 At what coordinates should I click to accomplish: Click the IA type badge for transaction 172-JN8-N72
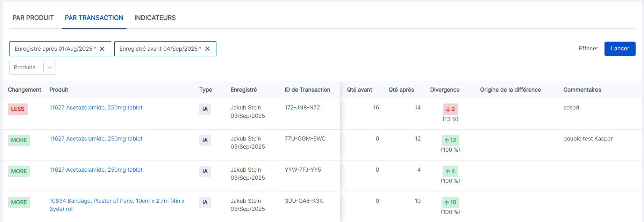click(205, 109)
